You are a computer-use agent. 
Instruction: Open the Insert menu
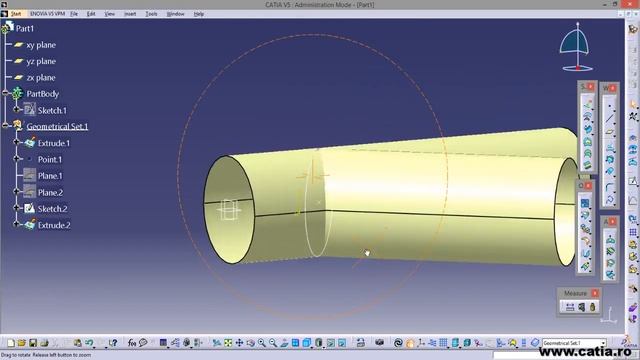click(x=130, y=14)
